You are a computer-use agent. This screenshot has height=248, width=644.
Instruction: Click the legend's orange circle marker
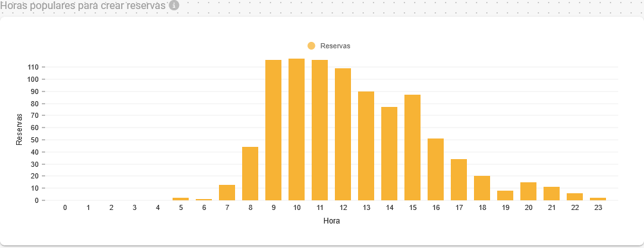[x=311, y=46]
